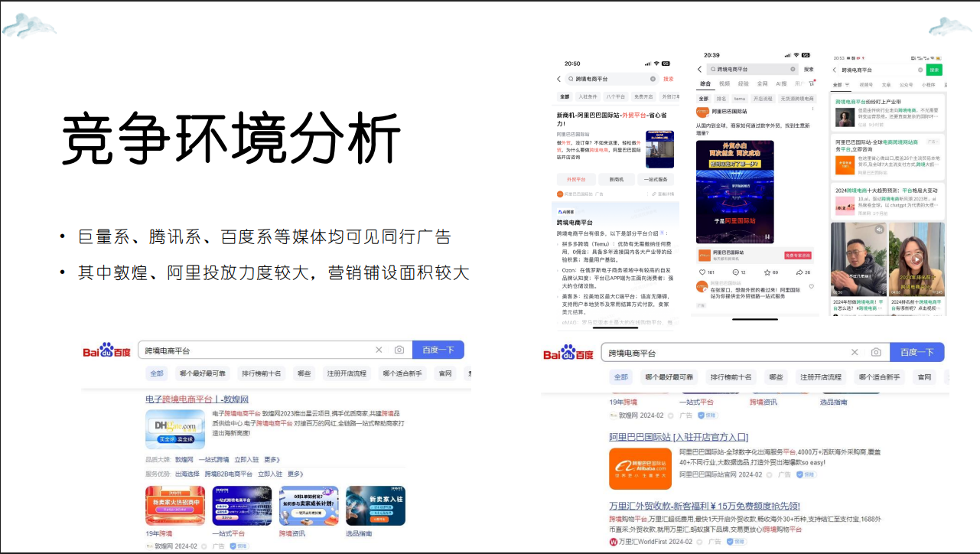
Task: Tap heart icon beside 在张家口 comment
Action: (812, 286)
